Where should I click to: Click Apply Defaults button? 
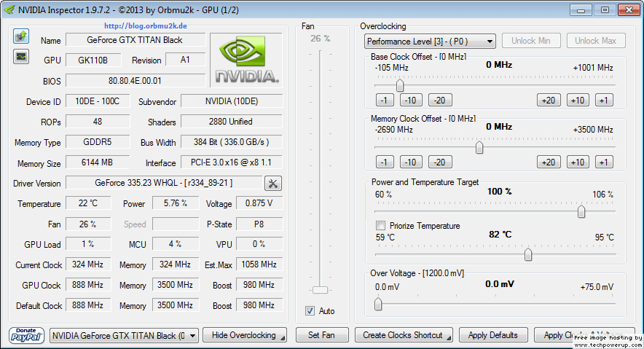493,335
